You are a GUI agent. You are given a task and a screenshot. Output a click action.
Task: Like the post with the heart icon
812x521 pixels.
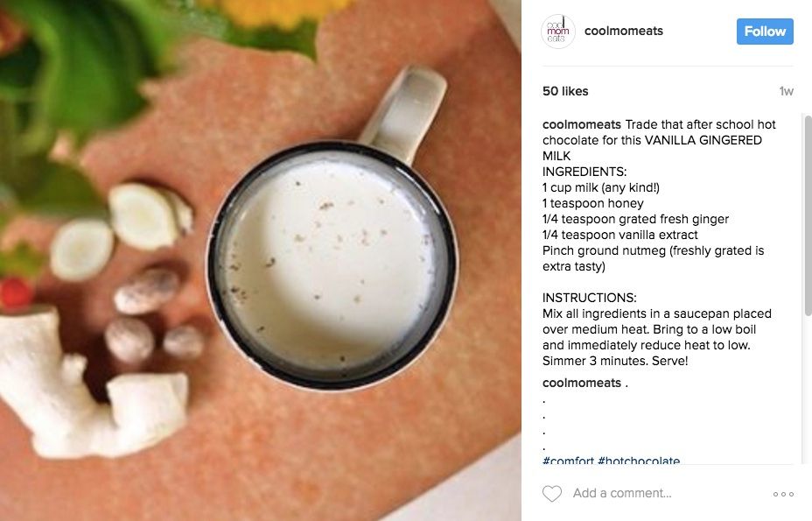click(x=551, y=493)
